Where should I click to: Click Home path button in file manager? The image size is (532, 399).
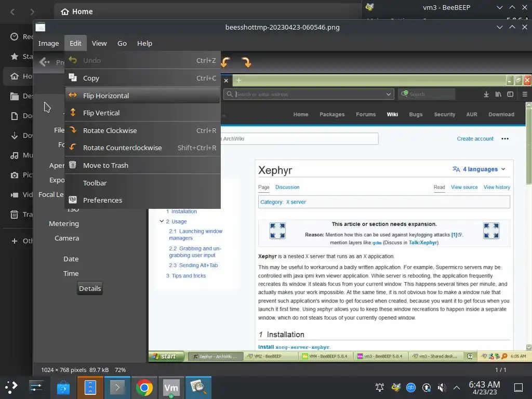[77, 11]
